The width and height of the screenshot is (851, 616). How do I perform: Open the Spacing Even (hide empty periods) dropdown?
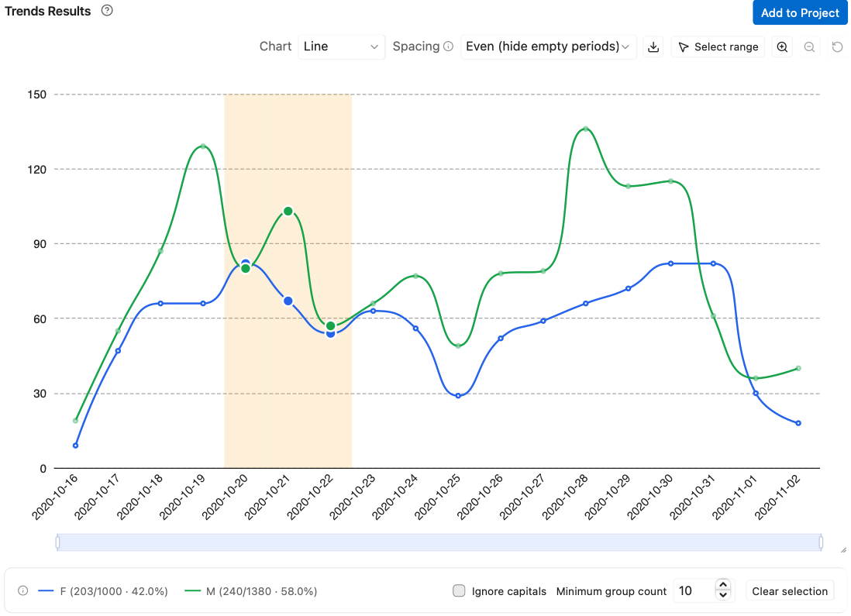pos(548,46)
